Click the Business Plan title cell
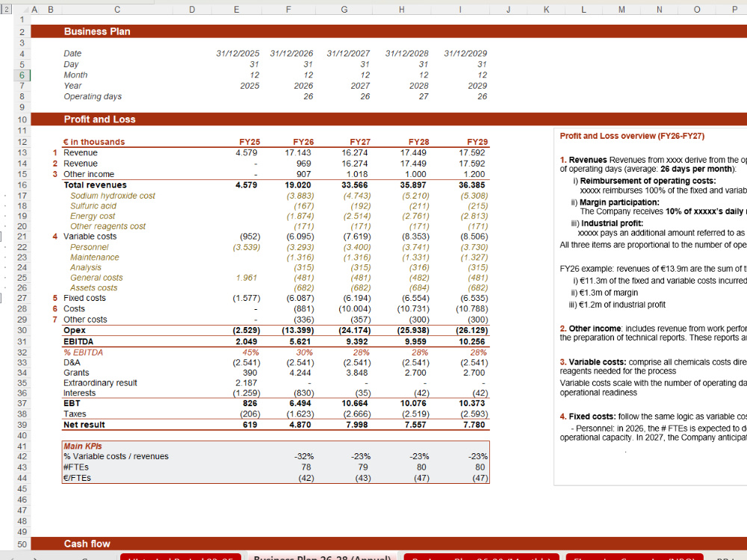747x560 pixels. tap(97, 31)
